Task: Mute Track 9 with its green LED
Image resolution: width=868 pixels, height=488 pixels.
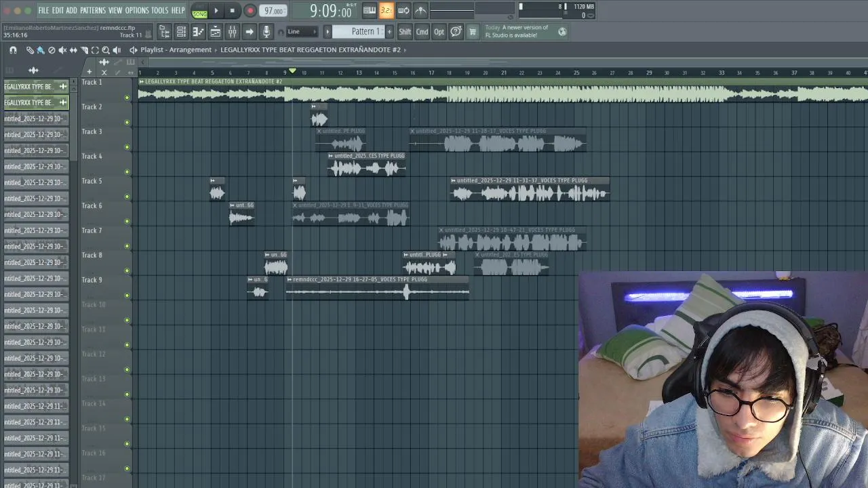Action: pyautogui.click(x=127, y=296)
